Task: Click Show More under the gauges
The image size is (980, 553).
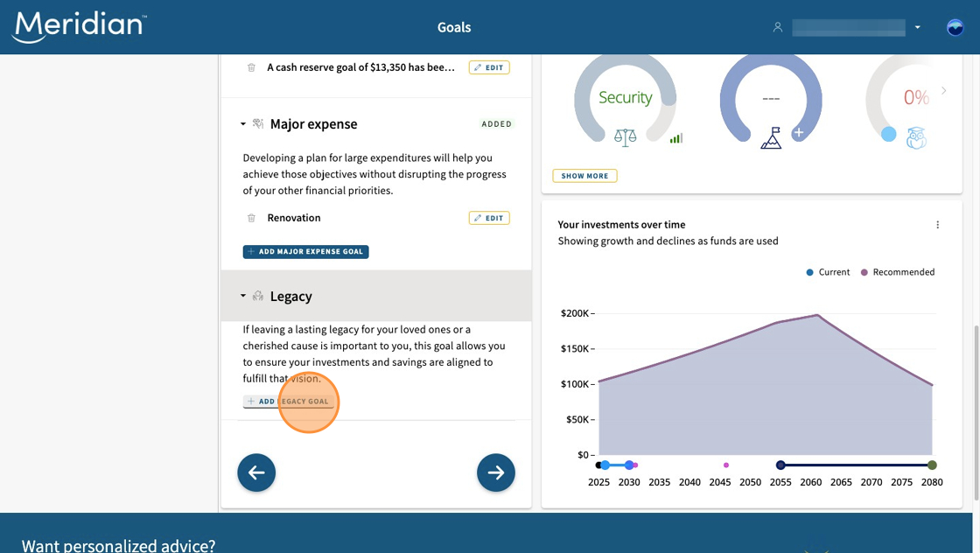Action: click(585, 176)
